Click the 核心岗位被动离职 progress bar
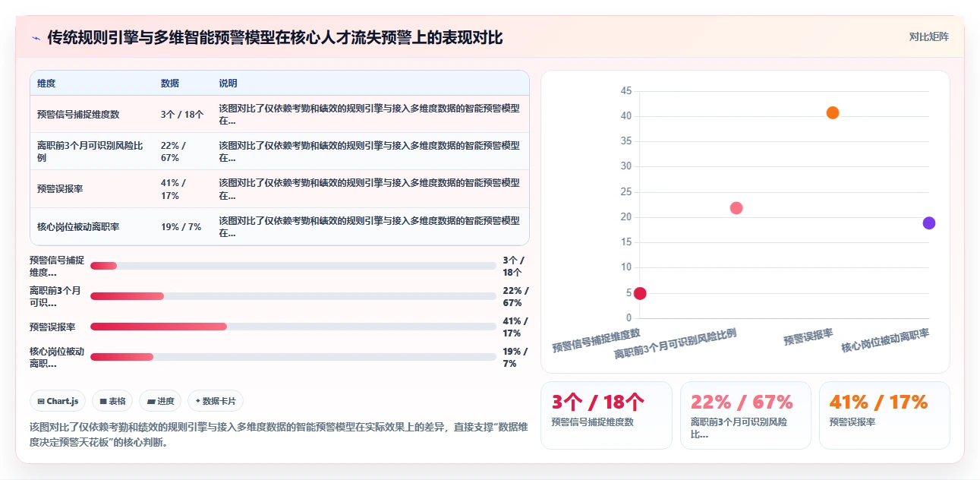The height and width of the screenshot is (480, 980). (293, 357)
